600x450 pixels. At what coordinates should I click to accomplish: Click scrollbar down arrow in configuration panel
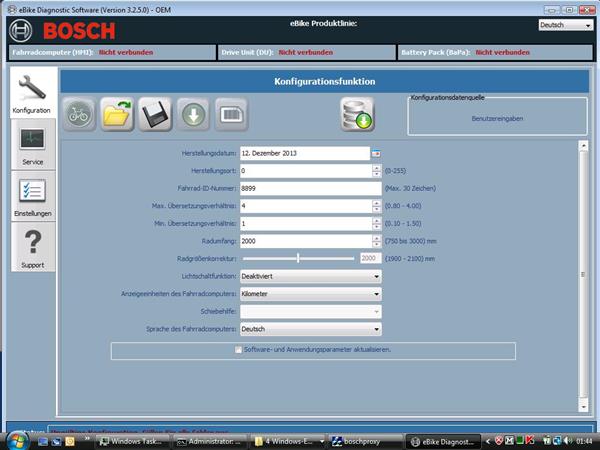point(583,407)
